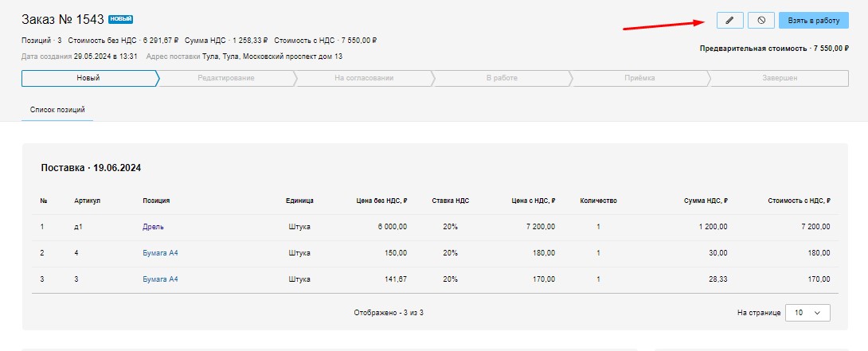Select the "Приёмка" status step
Viewport: 868px width, 351px height.
(639, 78)
